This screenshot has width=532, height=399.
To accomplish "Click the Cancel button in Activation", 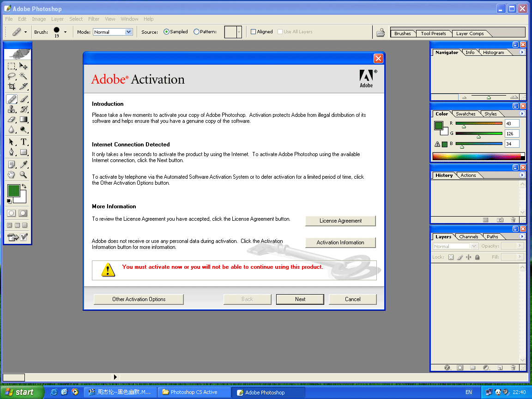I will 352,299.
